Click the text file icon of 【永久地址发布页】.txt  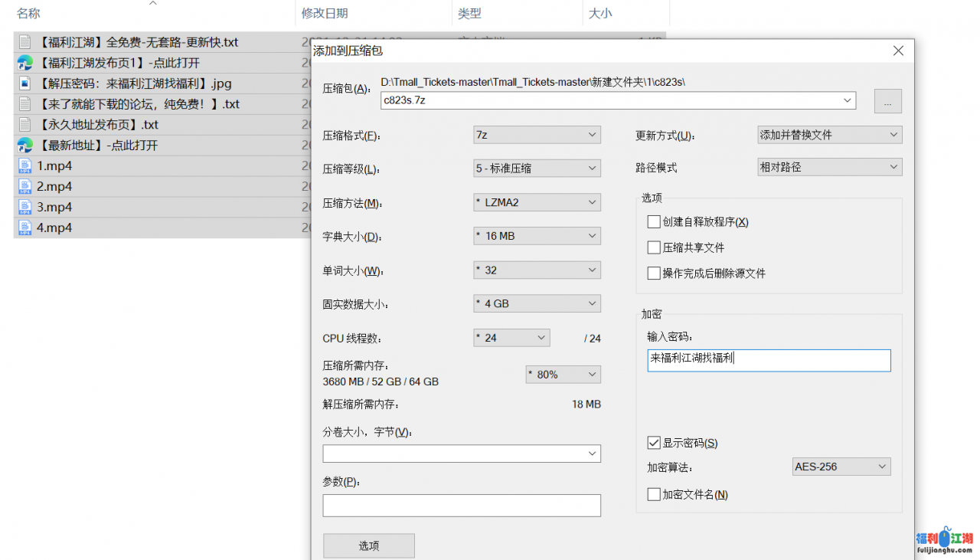[24, 124]
